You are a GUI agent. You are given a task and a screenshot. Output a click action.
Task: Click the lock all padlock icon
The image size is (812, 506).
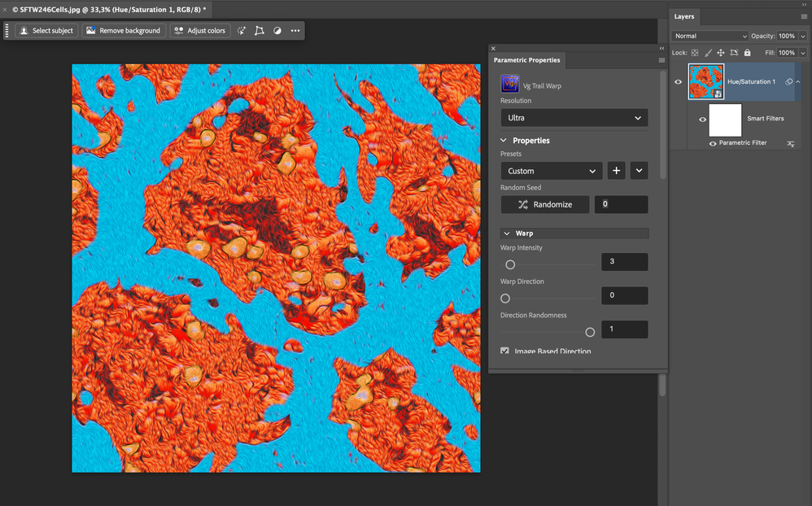pyautogui.click(x=747, y=53)
